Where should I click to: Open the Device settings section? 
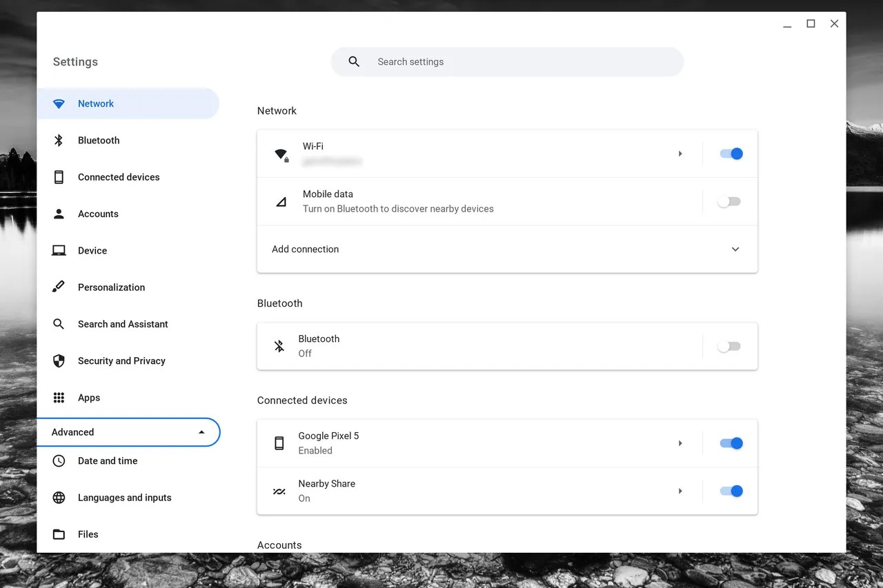(x=92, y=251)
